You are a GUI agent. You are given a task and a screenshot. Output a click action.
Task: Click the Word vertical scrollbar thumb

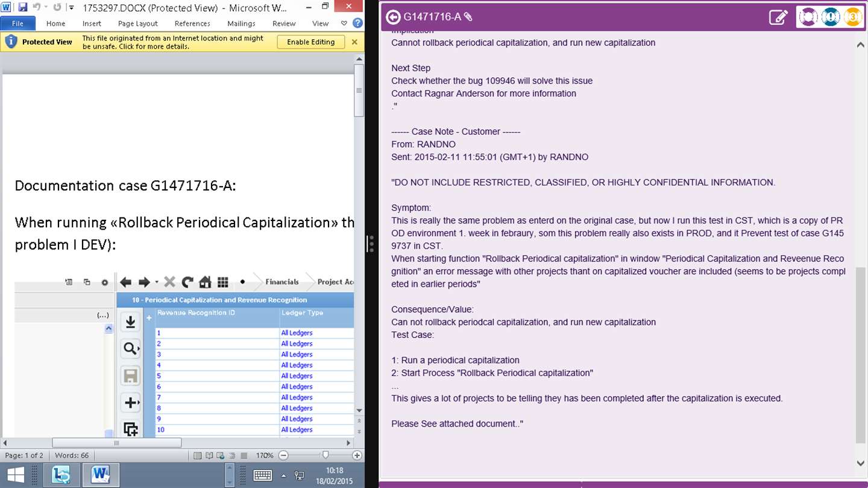click(359, 90)
